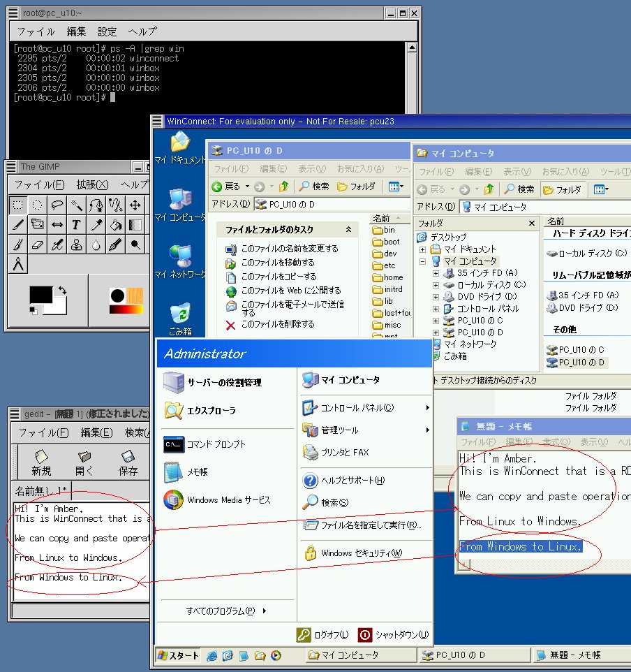
Task: Choose the Pencil tool in GIMP toolbox
Action: 18,224
